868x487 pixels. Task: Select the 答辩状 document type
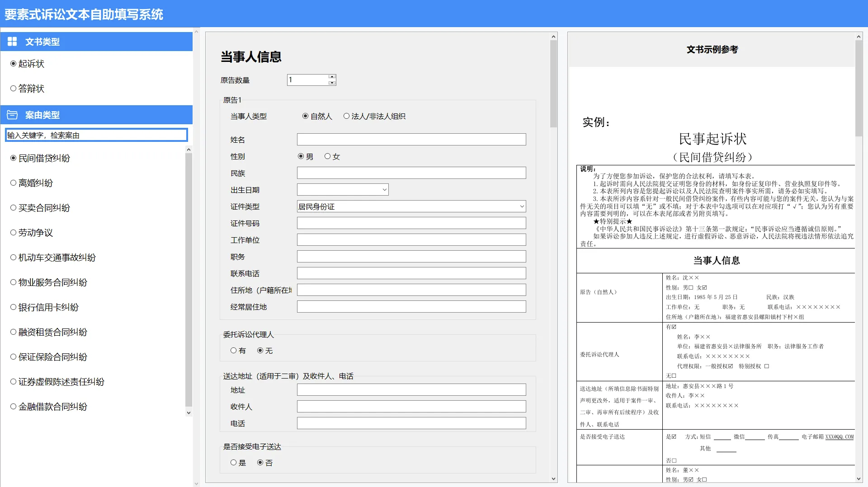click(27, 89)
